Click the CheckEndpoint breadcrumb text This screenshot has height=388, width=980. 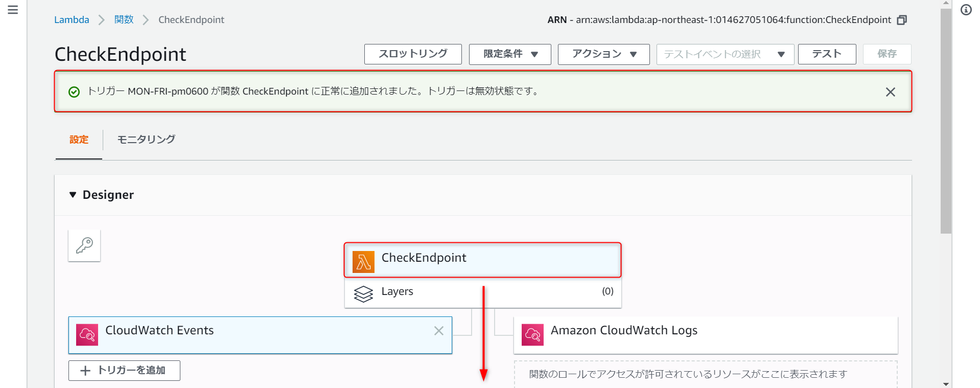point(191,20)
